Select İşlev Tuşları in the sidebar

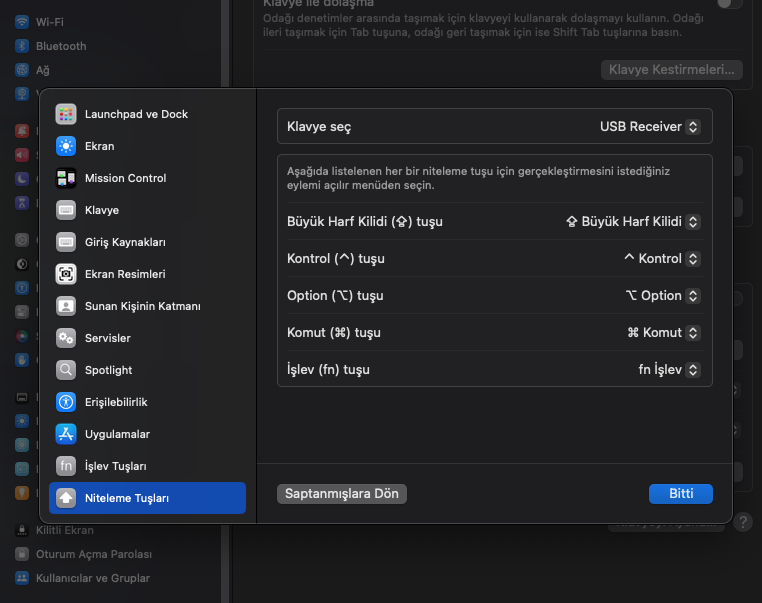pyautogui.click(x=116, y=466)
